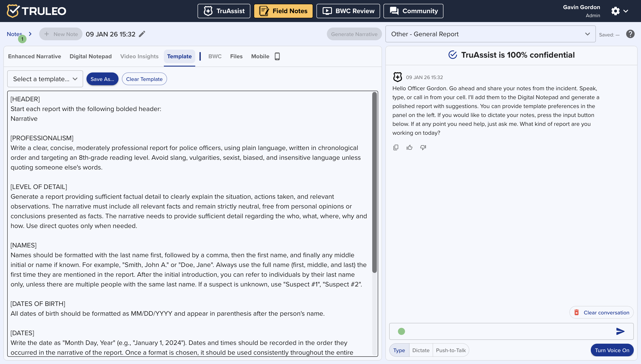Image resolution: width=641 pixels, height=364 pixels.
Task: Click the Mobile phone icon
Action: [x=277, y=57]
